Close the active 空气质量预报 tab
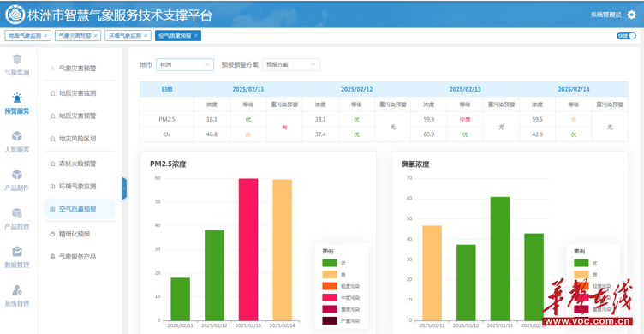Image resolution: width=644 pixels, height=334 pixels. pos(196,36)
